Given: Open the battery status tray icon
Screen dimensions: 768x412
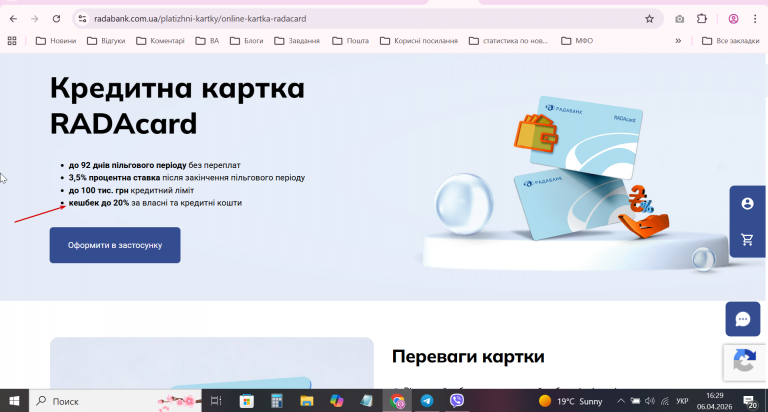Looking at the screenshot, I should (x=635, y=401).
